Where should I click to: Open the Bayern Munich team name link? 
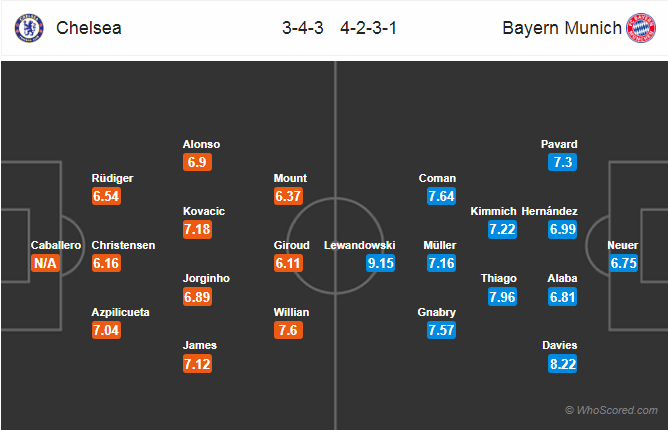[561, 28]
